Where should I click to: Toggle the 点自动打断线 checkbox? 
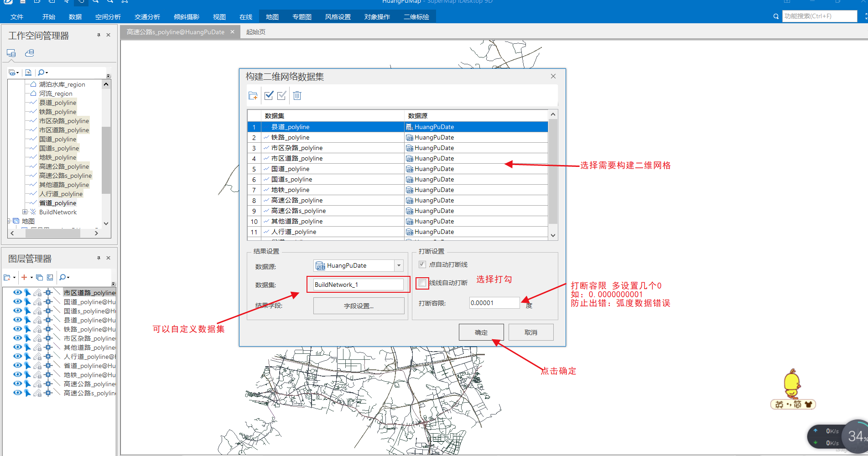tap(422, 264)
